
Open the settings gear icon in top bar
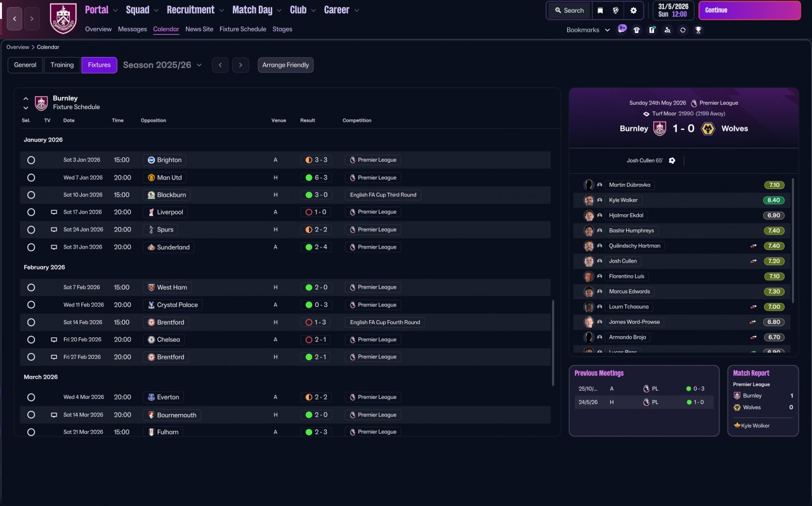point(633,10)
